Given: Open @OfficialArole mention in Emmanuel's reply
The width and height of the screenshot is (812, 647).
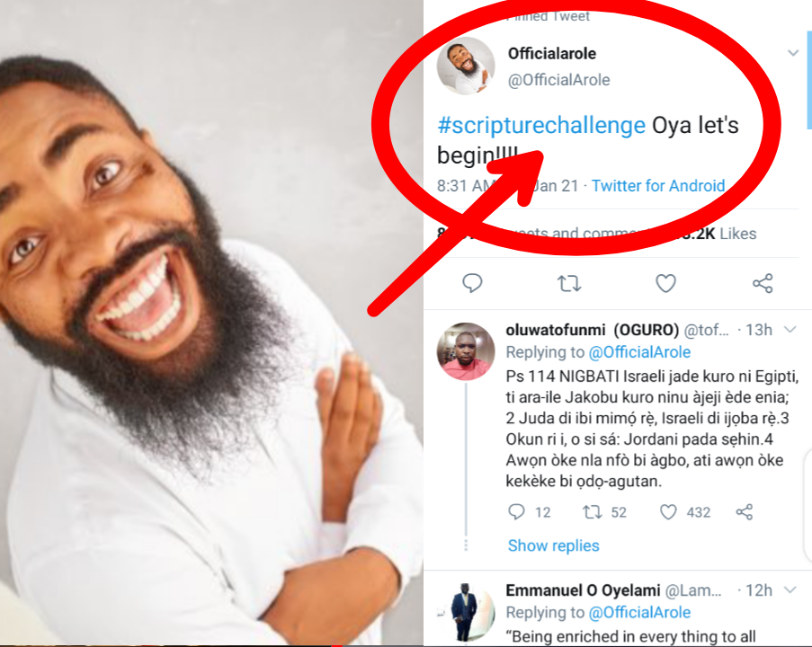Looking at the screenshot, I should click(x=639, y=613).
